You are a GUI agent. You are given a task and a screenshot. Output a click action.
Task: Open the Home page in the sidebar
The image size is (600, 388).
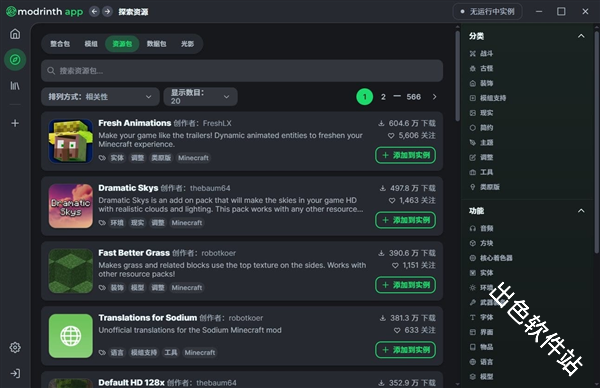point(15,34)
